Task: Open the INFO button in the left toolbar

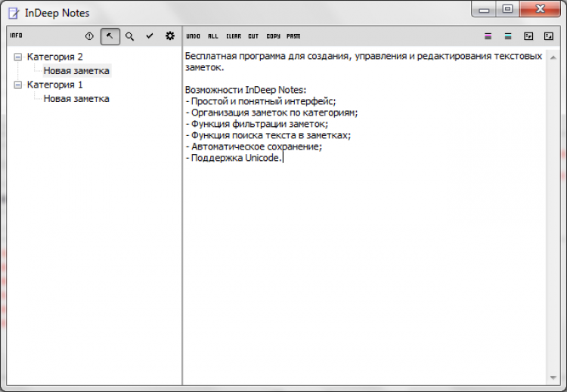Action: [17, 35]
